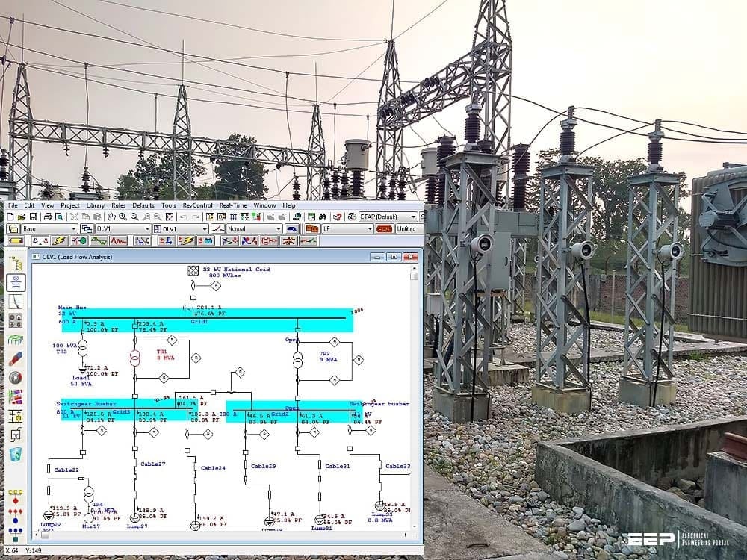
Task: Open the RevControl menu
Action: tap(196, 205)
